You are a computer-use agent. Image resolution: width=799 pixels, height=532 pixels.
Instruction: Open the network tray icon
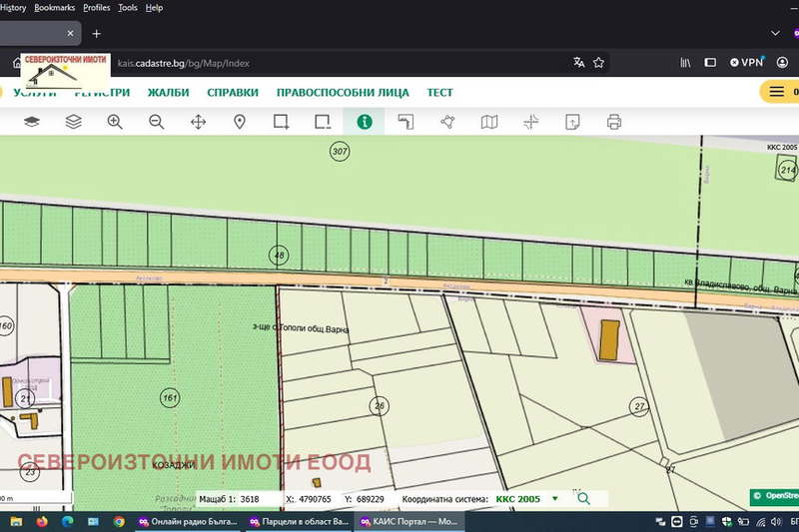click(x=761, y=522)
